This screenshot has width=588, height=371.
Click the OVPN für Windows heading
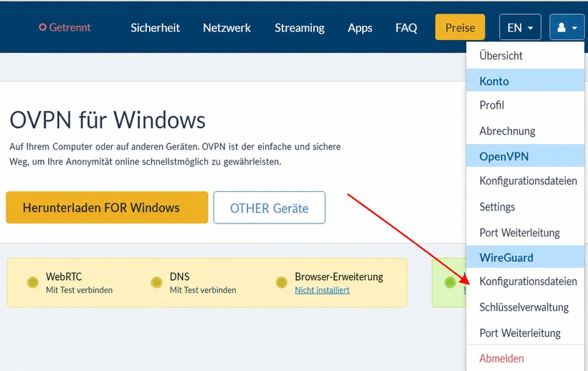pos(108,120)
